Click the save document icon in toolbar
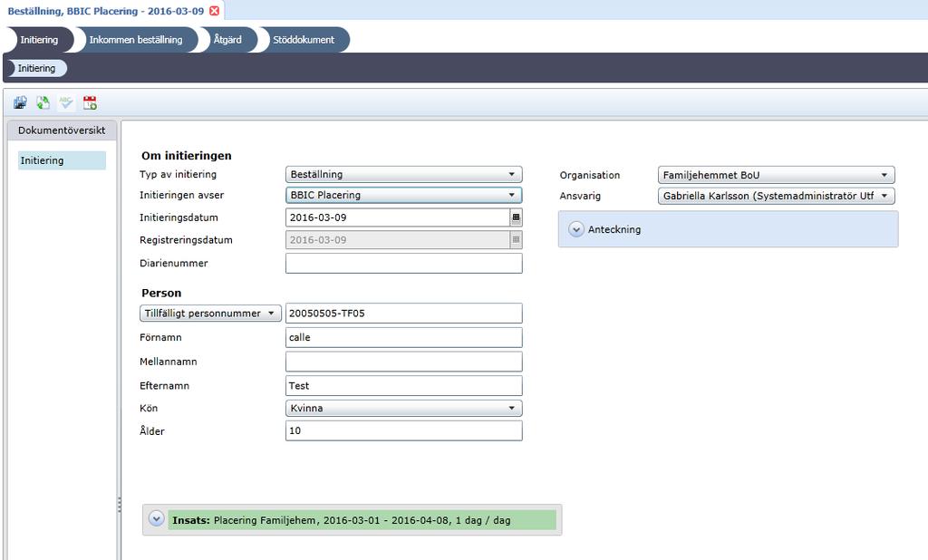This screenshot has width=928, height=560. (20, 103)
